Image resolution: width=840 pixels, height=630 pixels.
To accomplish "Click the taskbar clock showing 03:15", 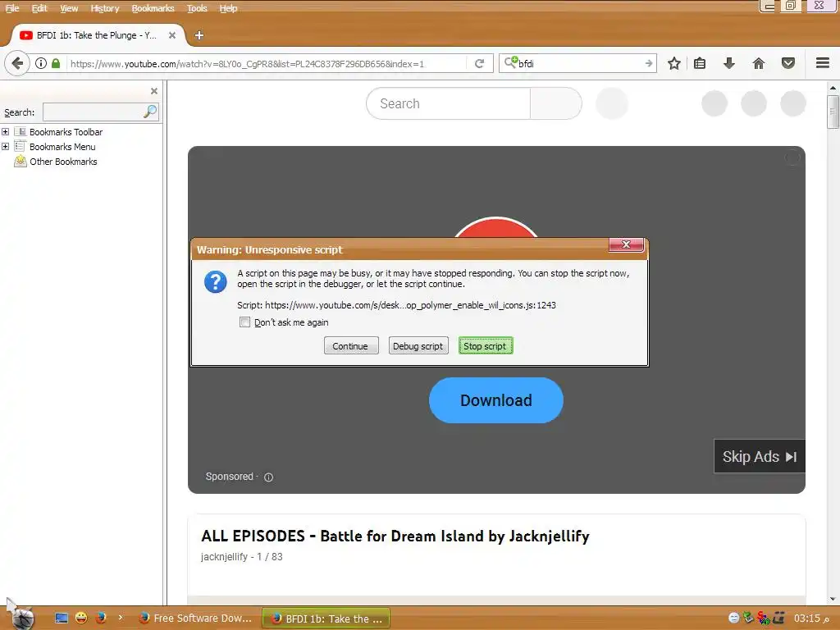I will click(x=811, y=618).
